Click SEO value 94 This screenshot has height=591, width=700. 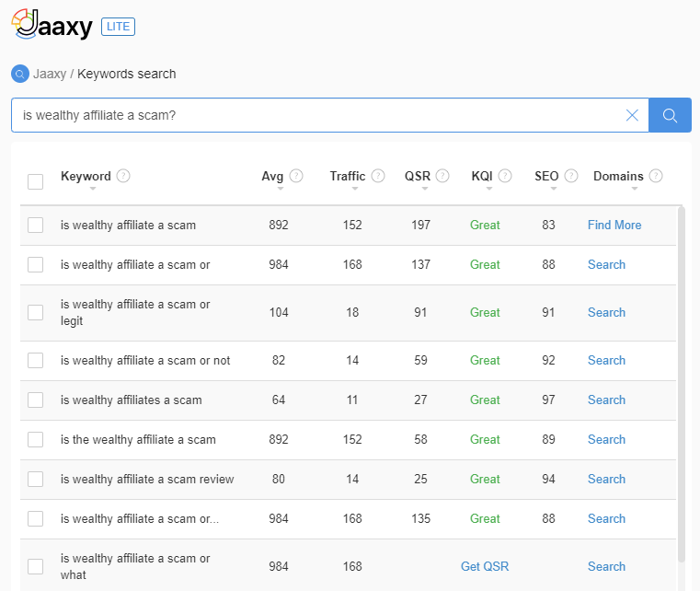click(x=548, y=479)
